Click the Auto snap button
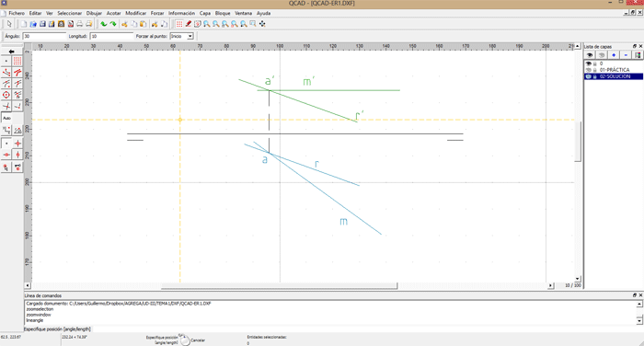The height and width of the screenshot is (346, 644). coord(7,119)
